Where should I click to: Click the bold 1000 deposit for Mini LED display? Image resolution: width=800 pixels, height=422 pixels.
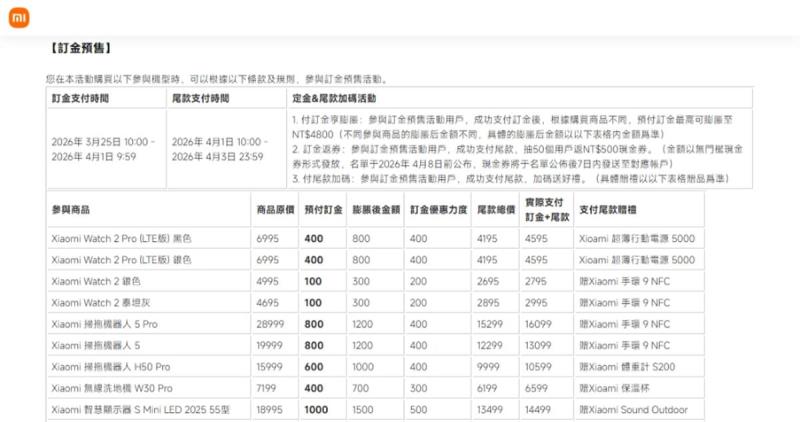[x=316, y=410]
